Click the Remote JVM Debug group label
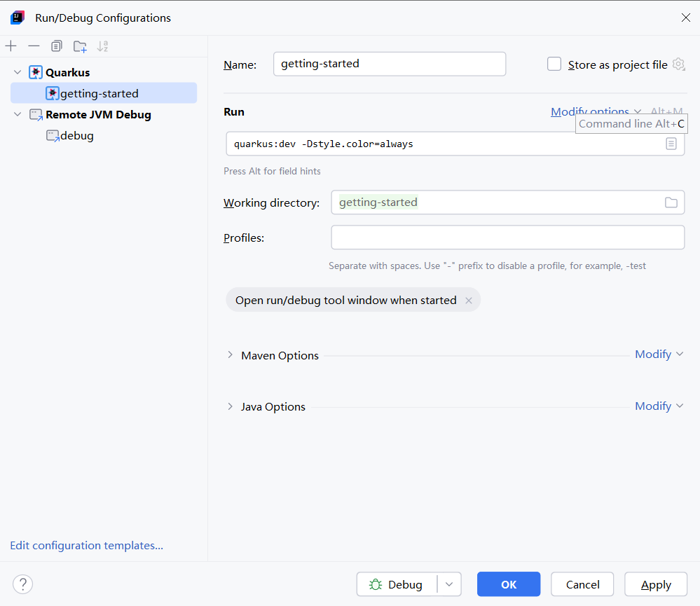This screenshot has height=606, width=700. coord(98,115)
